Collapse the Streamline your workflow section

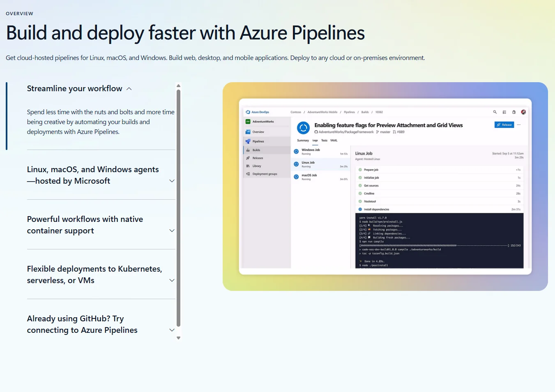point(79,89)
